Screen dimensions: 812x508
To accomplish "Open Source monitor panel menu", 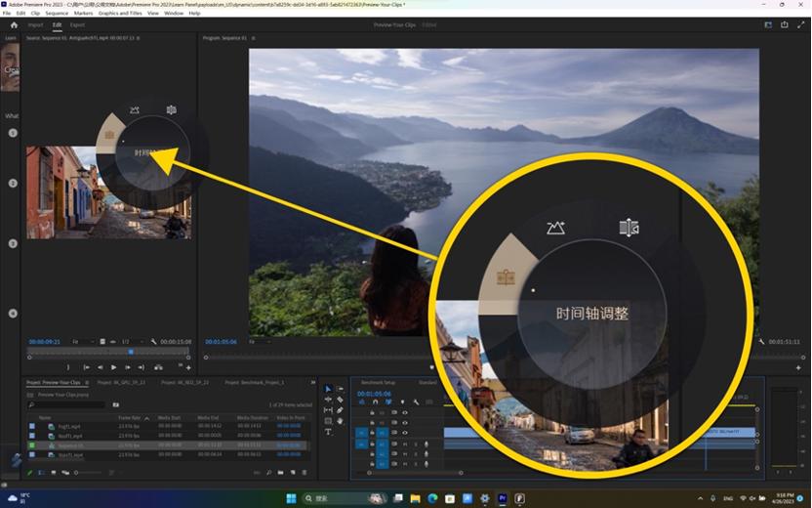I will coord(139,38).
